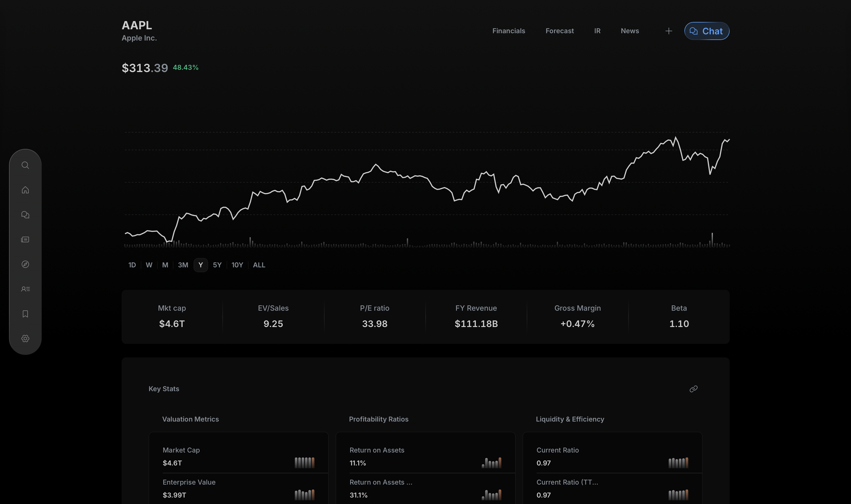Click the AAPL price line chart
851x504 pixels.
pyautogui.click(x=427, y=189)
